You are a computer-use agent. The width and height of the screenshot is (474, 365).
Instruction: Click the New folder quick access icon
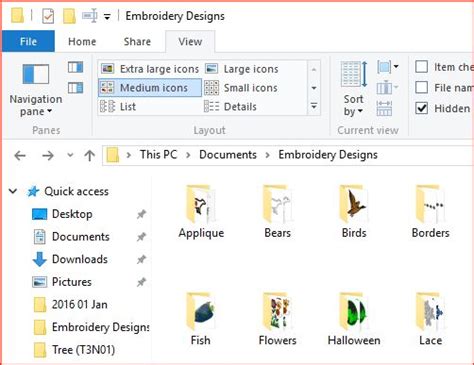pyautogui.click(x=69, y=16)
